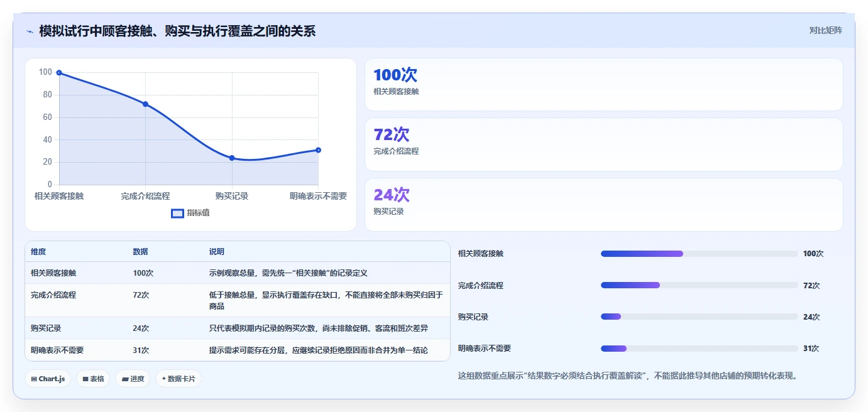The width and height of the screenshot is (868, 412).
Task: Click 24次 value beside progress bar
Action: click(x=811, y=317)
